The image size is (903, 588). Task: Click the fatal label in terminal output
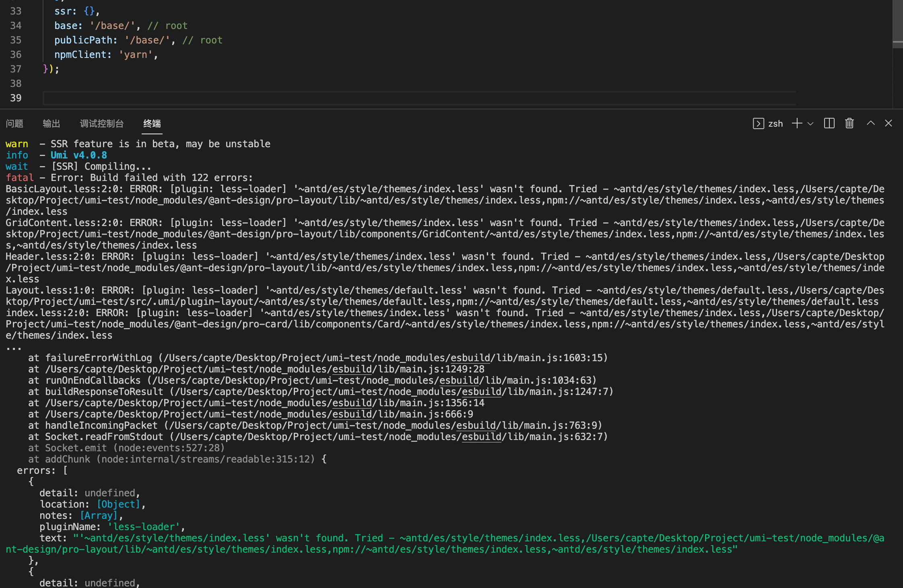[19, 177]
